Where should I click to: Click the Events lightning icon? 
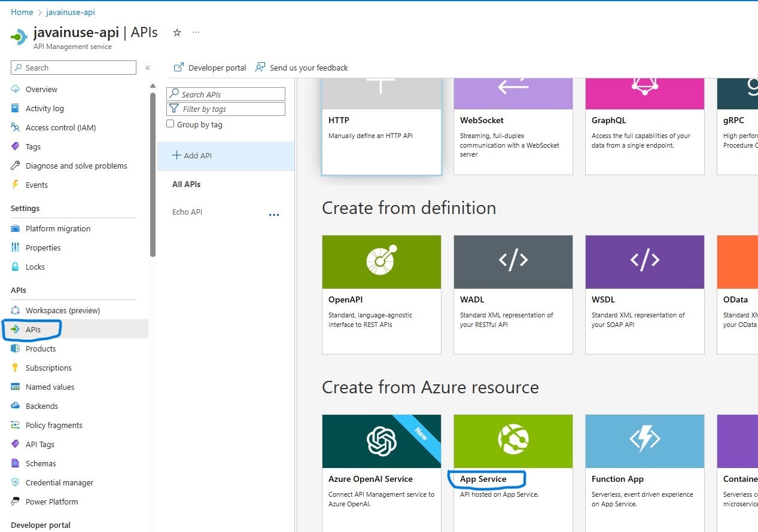coord(16,185)
